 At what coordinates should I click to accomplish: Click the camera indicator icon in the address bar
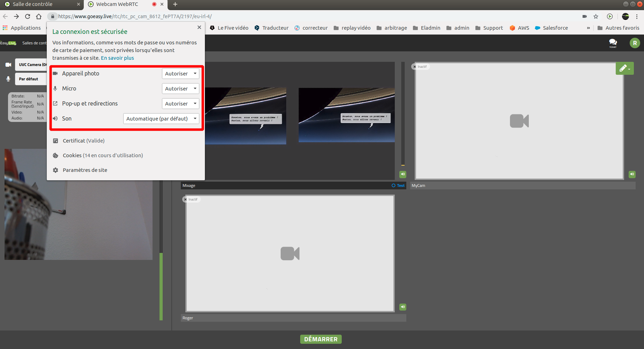pos(585,16)
